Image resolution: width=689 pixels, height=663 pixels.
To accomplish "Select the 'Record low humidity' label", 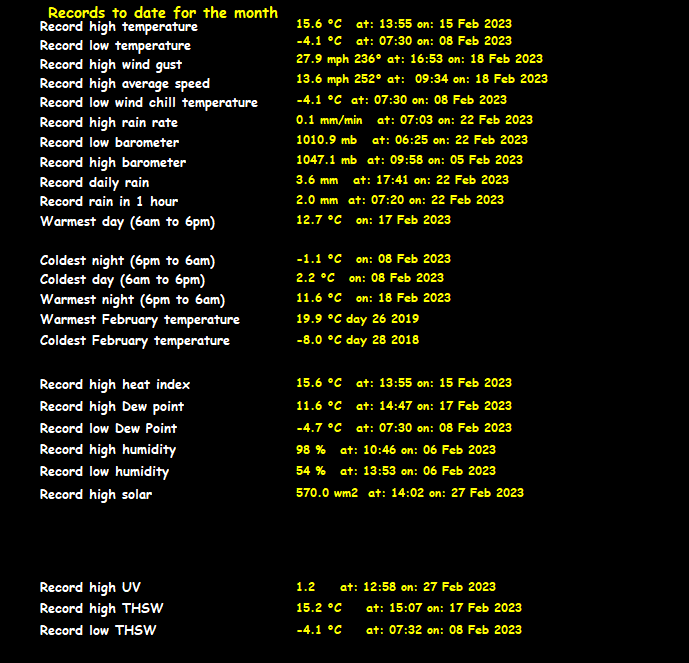I will coord(104,472).
